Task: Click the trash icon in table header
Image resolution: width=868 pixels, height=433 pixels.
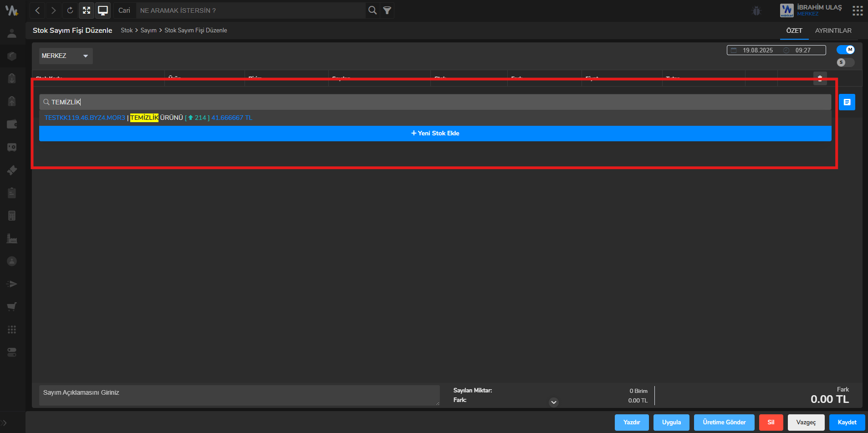Action: pyautogui.click(x=820, y=78)
